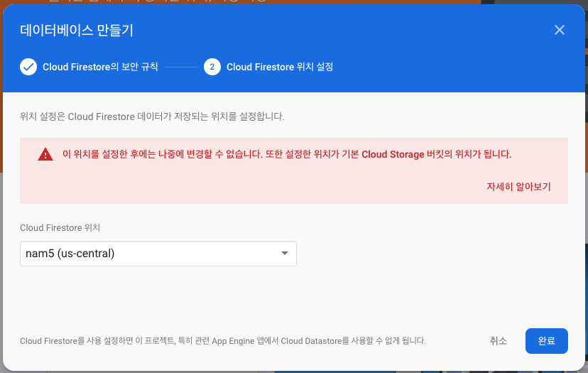Viewport: 588px width, 373px height.
Task: Click the completed step checkmark icon
Action: [x=28, y=67]
